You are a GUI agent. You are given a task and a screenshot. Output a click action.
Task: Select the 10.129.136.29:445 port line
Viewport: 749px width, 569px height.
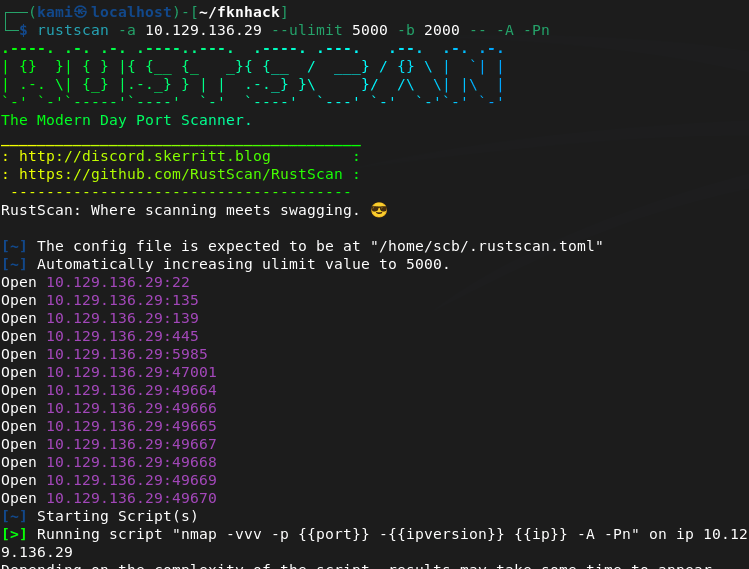122,336
